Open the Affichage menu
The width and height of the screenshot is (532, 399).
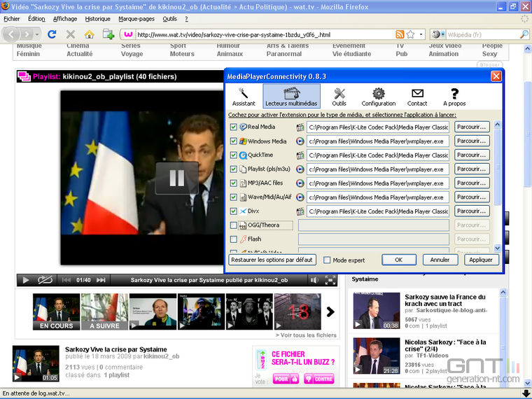click(x=65, y=19)
